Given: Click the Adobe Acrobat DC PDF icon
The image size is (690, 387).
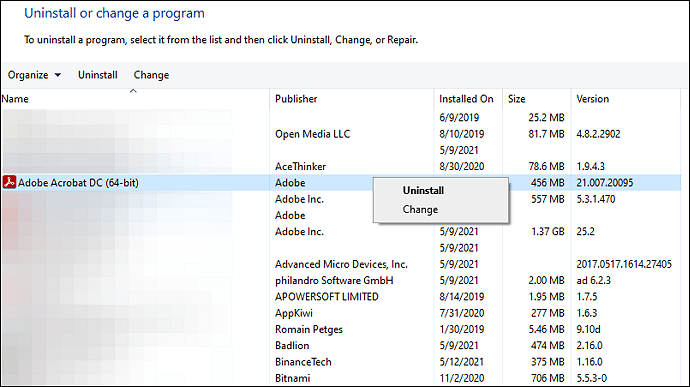Looking at the screenshot, I should coord(9,182).
